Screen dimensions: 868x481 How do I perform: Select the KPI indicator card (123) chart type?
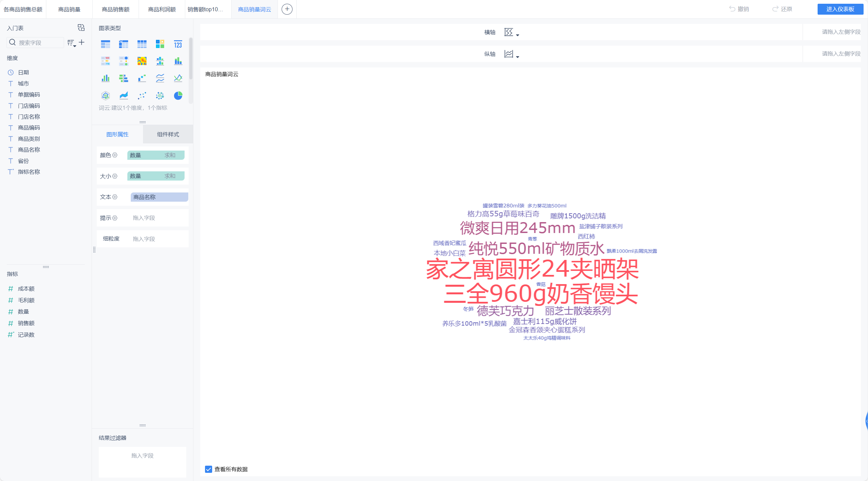(x=178, y=44)
